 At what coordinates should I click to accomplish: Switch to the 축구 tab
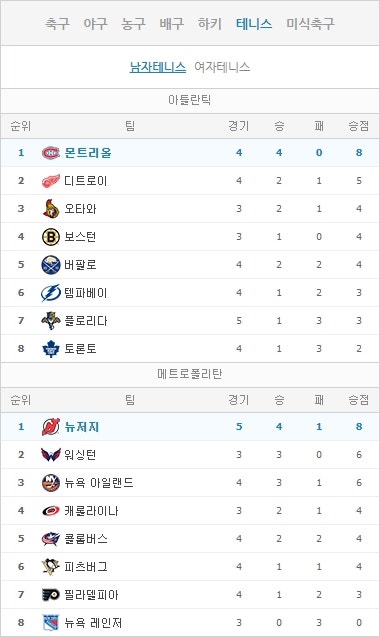point(57,24)
